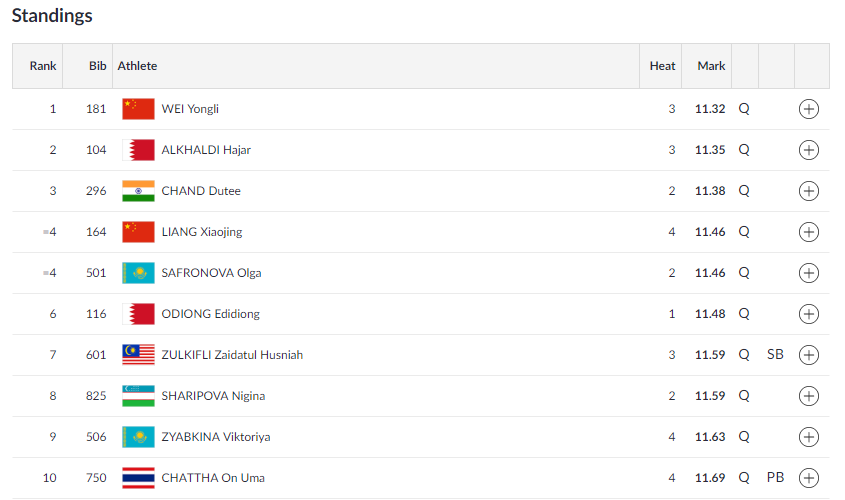
Task: Expand details for WEI Yongli row
Action: tap(809, 109)
